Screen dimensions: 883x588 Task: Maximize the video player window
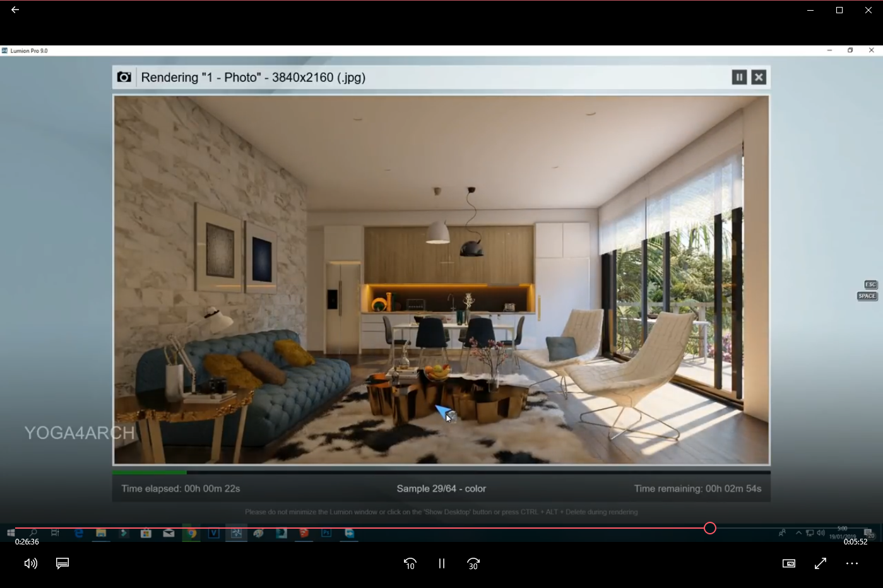click(839, 10)
